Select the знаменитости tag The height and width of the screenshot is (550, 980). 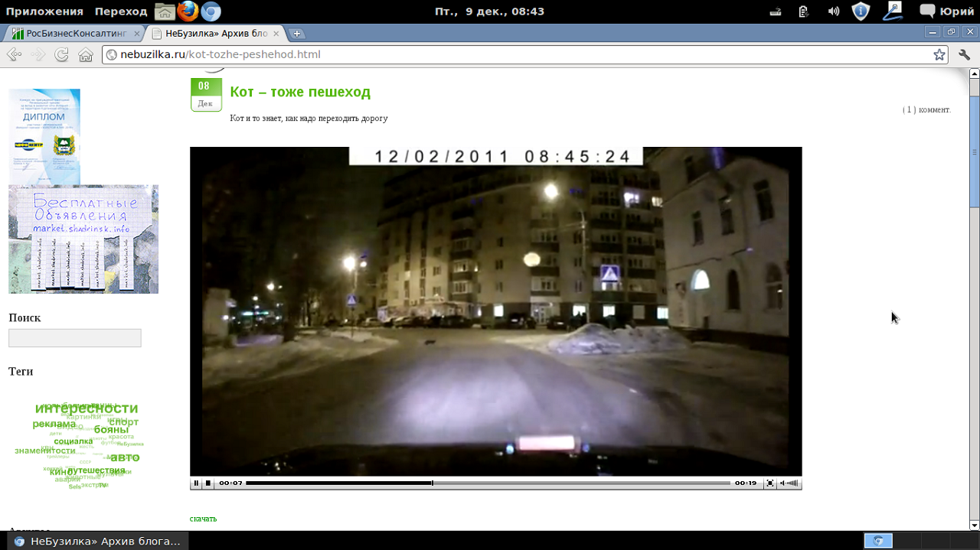pyautogui.click(x=44, y=451)
